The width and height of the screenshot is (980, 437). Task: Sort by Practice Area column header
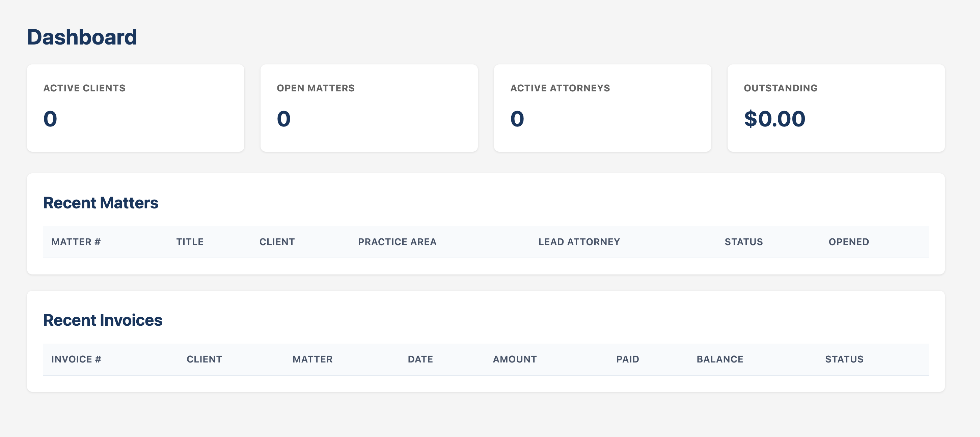(x=397, y=242)
